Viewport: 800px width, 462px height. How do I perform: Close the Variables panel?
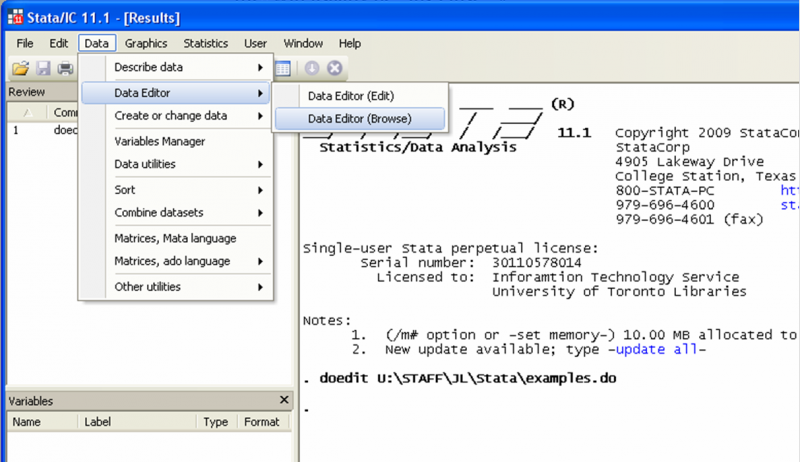click(x=284, y=400)
